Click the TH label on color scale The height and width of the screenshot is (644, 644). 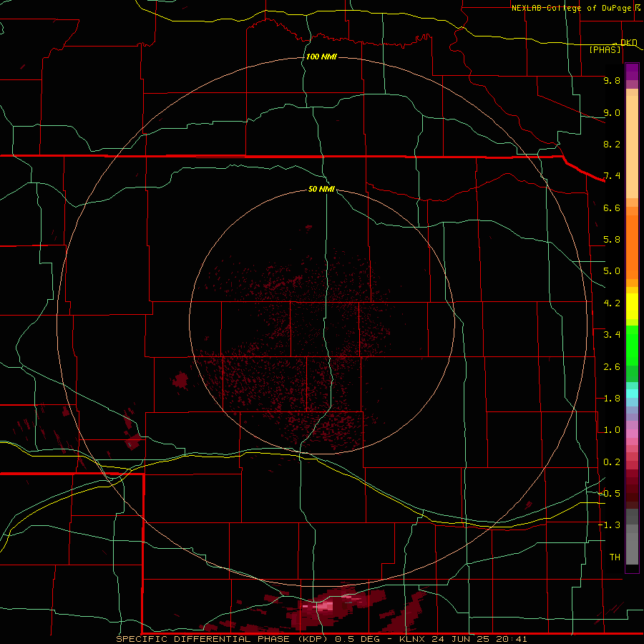tap(615, 557)
